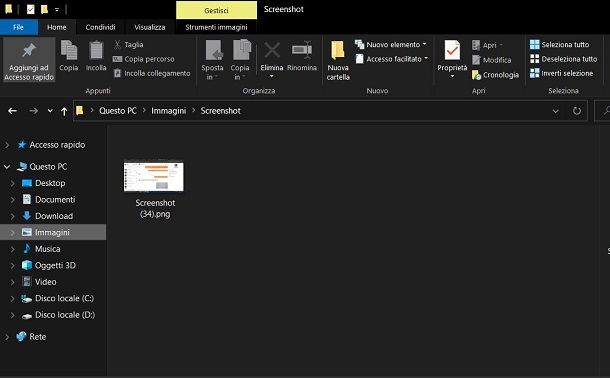Open Customize Quick Access Toolbar dropdown

pyautogui.click(x=57, y=9)
